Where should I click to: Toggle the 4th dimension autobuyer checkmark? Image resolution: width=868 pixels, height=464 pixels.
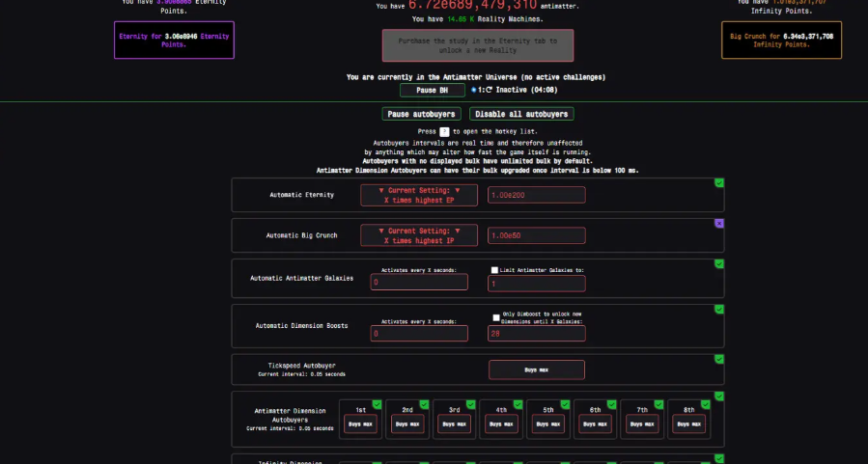coord(518,404)
